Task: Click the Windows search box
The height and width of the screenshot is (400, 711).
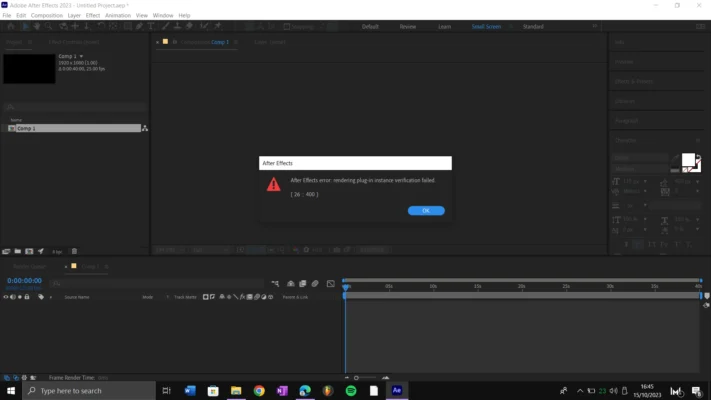Action: click(89, 390)
